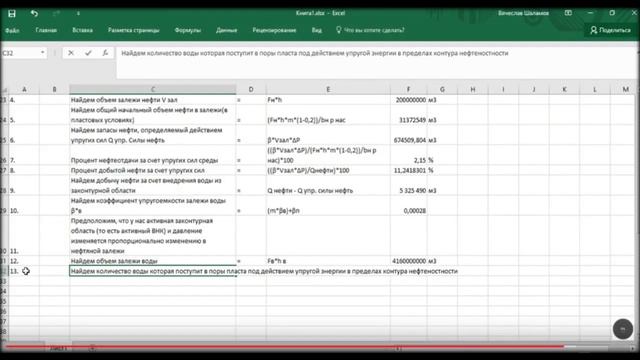Image resolution: width=640 pixels, height=360 pixels.
Task: Select column B header
Action: tap(54, 89)
